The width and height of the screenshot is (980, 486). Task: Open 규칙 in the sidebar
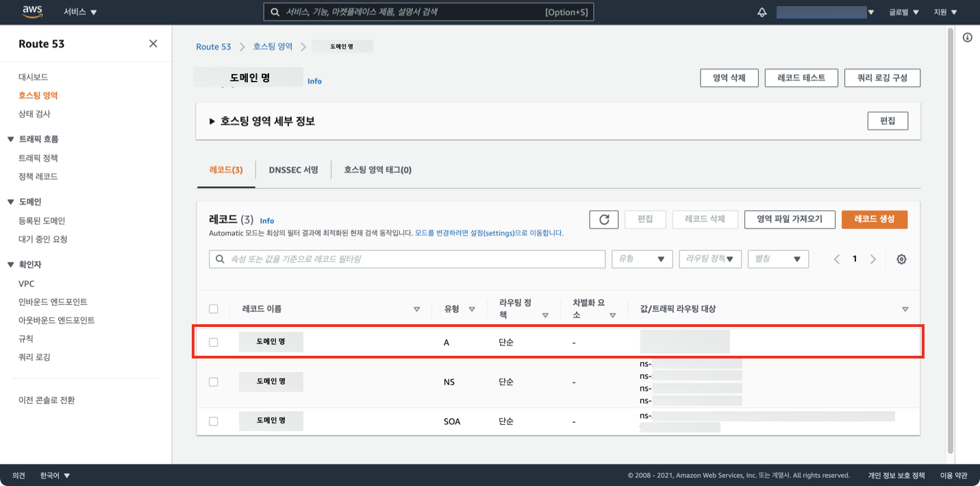point(26,339)
